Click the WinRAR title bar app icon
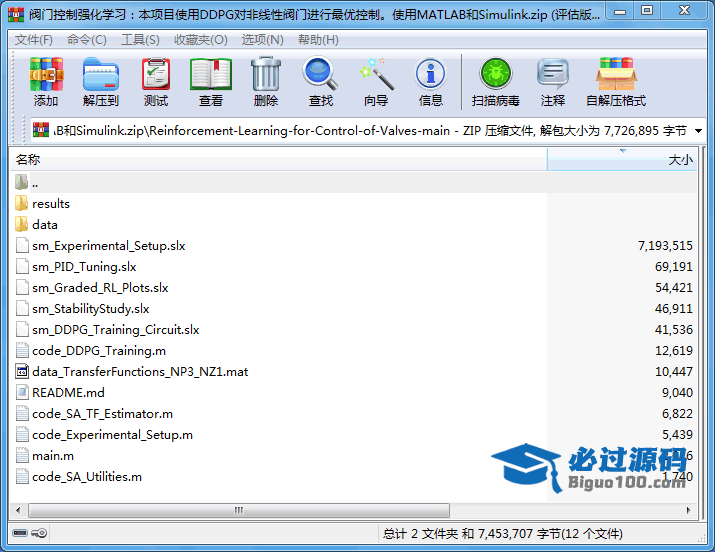Viewport: 715px width, 552px height. coord(16,15)
